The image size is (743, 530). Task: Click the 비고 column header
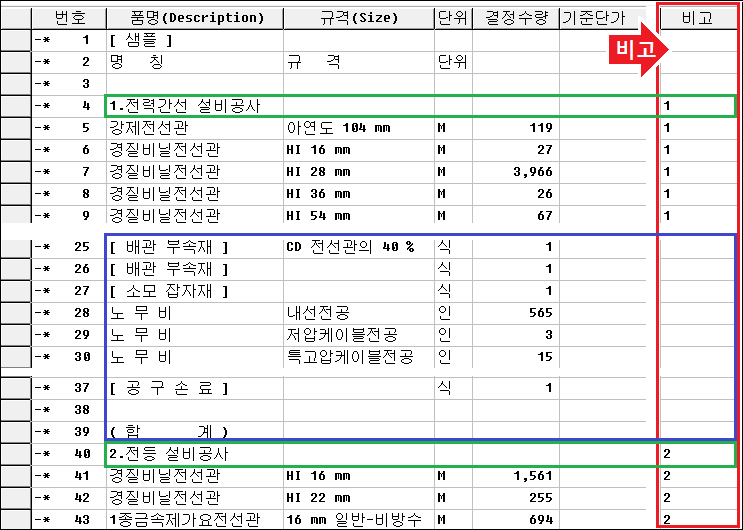point(698,18)
